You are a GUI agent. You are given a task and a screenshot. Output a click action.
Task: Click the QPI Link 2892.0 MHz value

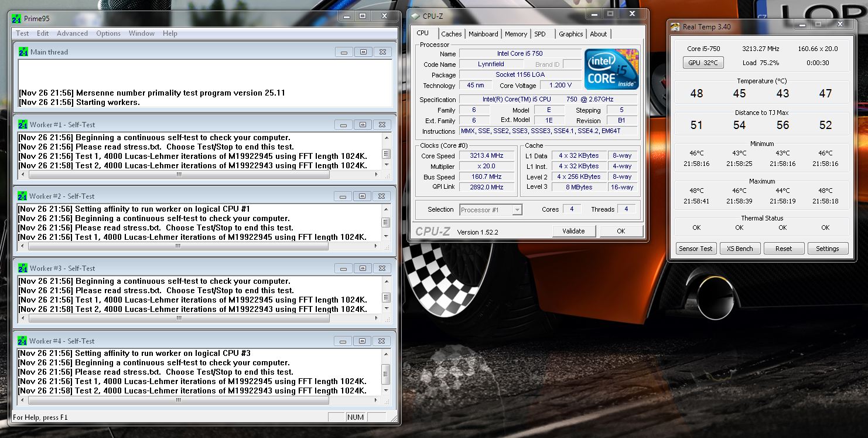486,187
